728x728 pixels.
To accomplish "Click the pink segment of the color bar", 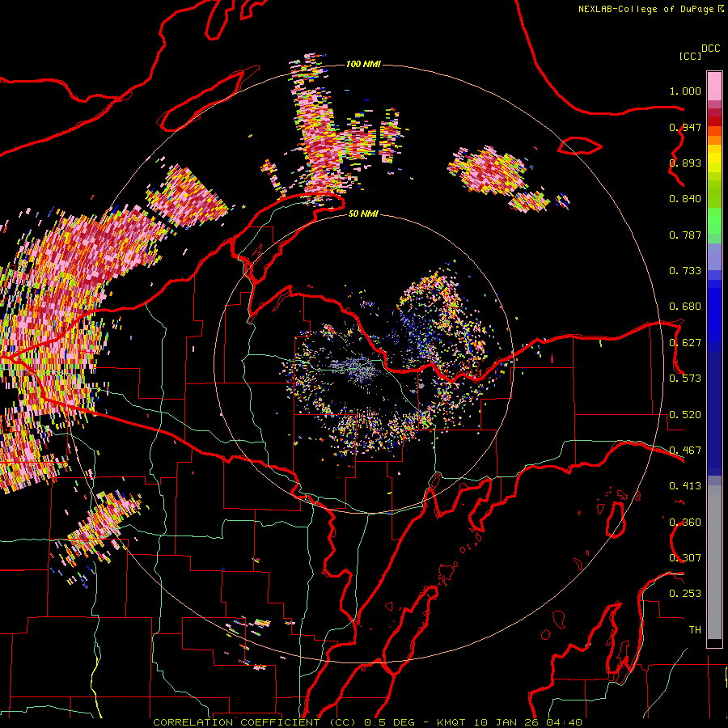I will coord(714,86).
